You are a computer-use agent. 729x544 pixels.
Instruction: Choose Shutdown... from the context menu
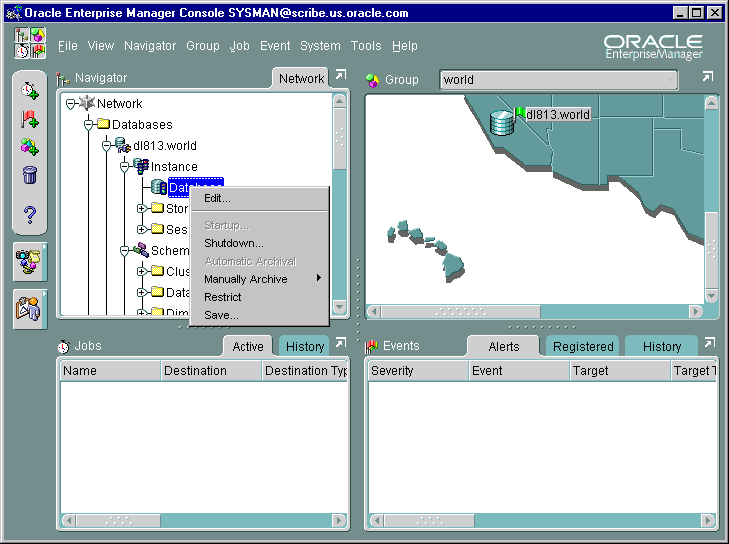(x=259, y=243)
